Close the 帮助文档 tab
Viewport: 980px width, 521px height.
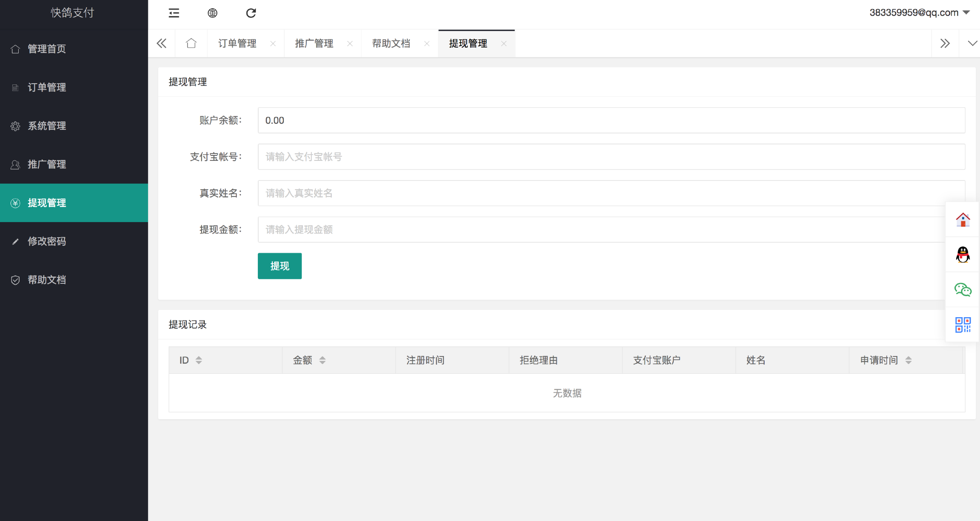coord(427,43)
